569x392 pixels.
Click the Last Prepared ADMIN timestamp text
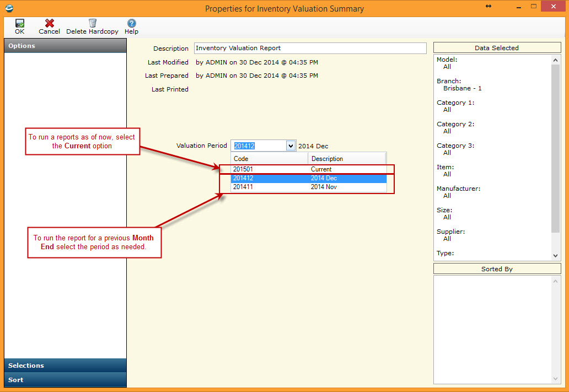[x=257, y=76]
